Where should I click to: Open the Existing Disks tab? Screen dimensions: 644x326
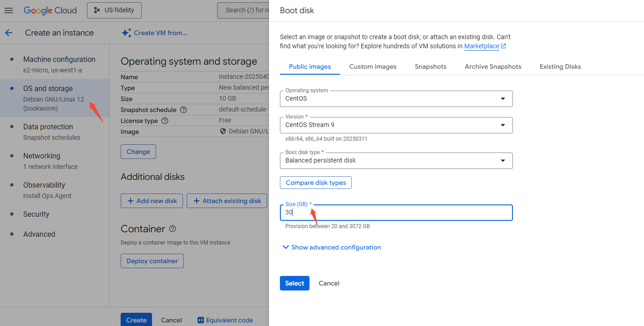click(x=560, y=66)
